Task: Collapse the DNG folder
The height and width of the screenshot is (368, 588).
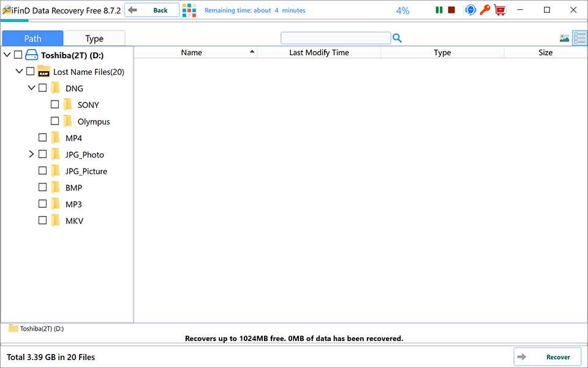Action: (31, 88)
